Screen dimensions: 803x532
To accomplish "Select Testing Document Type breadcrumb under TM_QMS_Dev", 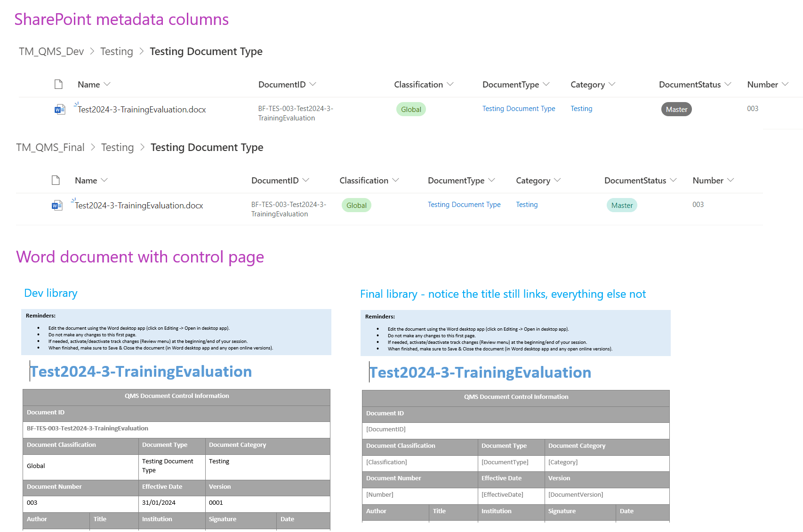I will click(206, 51).
